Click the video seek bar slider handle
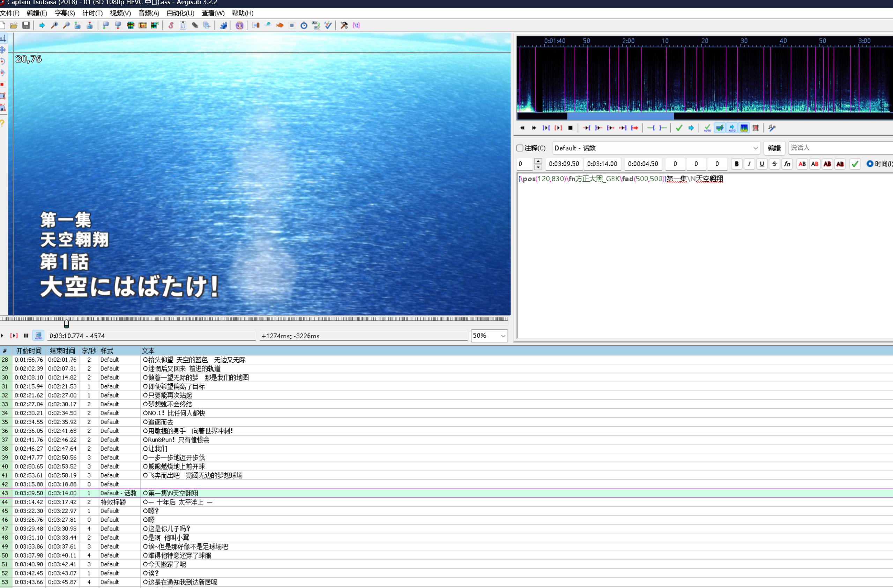Screen dimensions: 893x588 [x=67, y=323]
